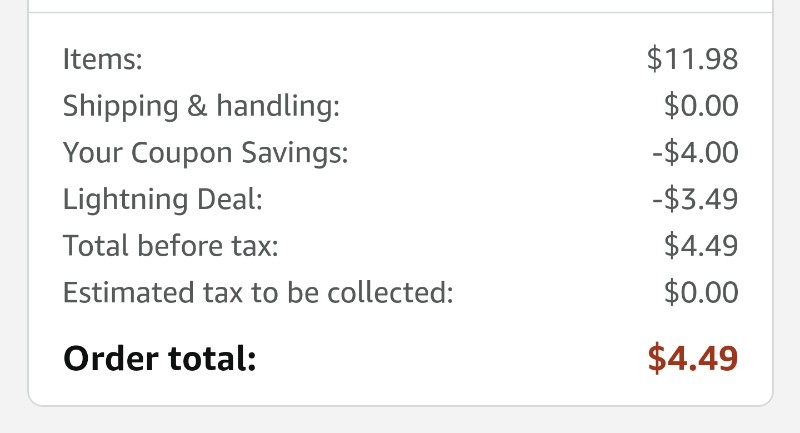Click the "Your Coupon Savings:" label
The image size is (800, 433).
tap(206, 153)
